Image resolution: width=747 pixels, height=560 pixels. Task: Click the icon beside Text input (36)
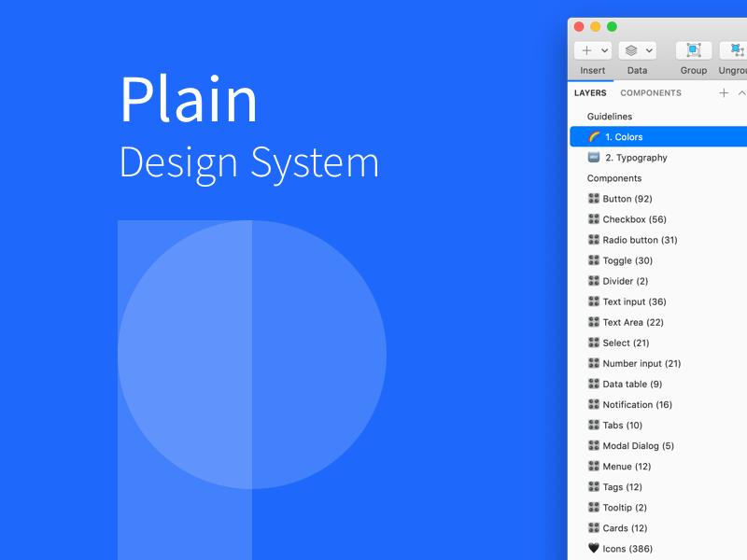[594, 301]
